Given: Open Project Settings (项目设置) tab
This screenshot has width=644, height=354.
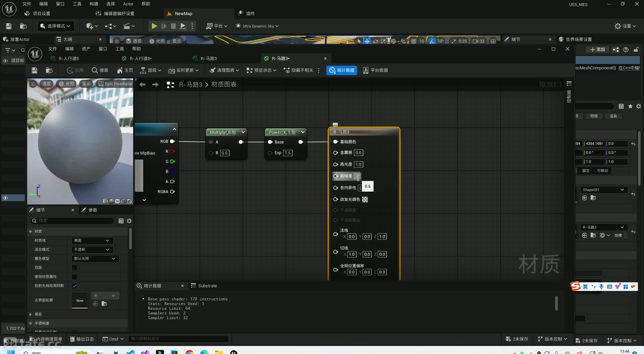Looking at the screenshot, I should (x=38, y=13).
